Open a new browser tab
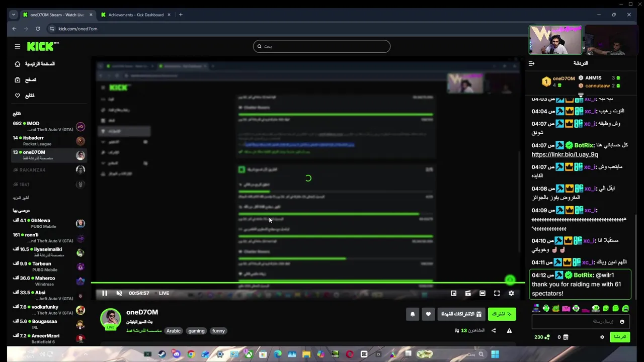 (181, 15)
